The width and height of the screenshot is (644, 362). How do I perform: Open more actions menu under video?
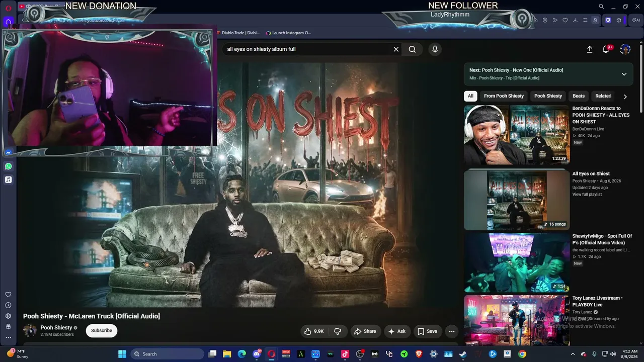click(452, 331)
